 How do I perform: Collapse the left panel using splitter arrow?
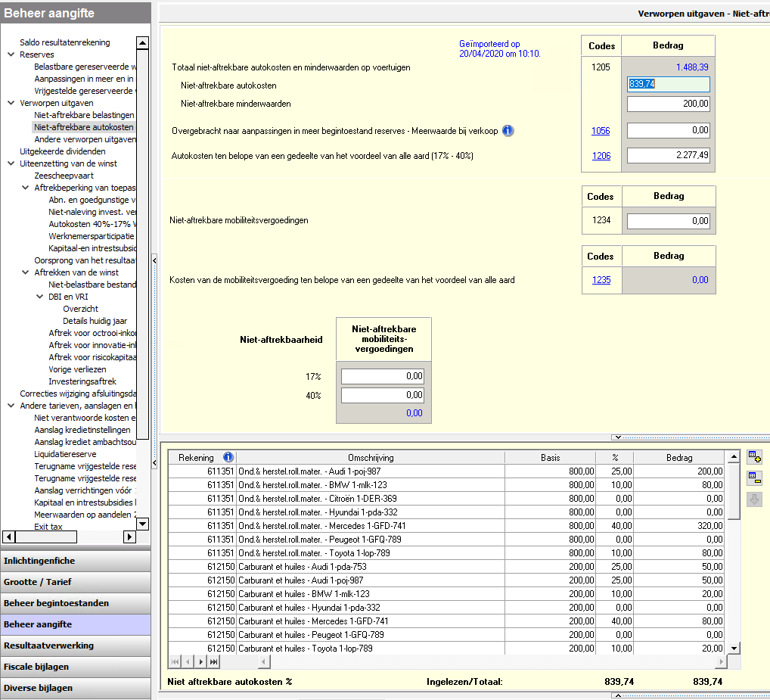pyautogui.click(x=154, y=260)
